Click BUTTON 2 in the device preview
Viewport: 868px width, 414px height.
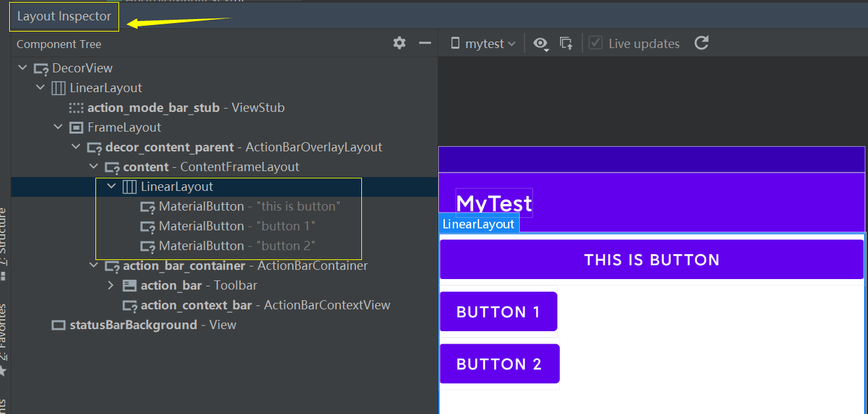[x=499, y=363]
